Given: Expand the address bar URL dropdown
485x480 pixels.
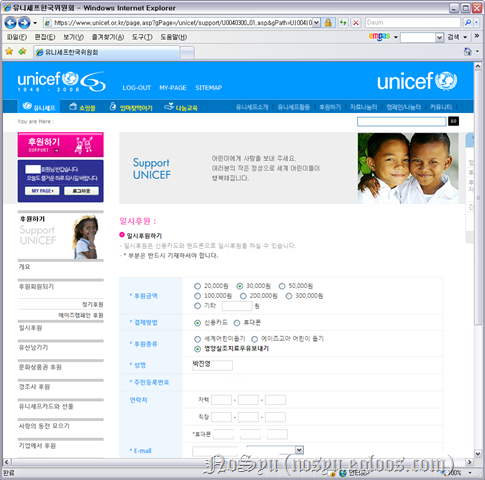Looking at the screenshot, I should point(316,23).
